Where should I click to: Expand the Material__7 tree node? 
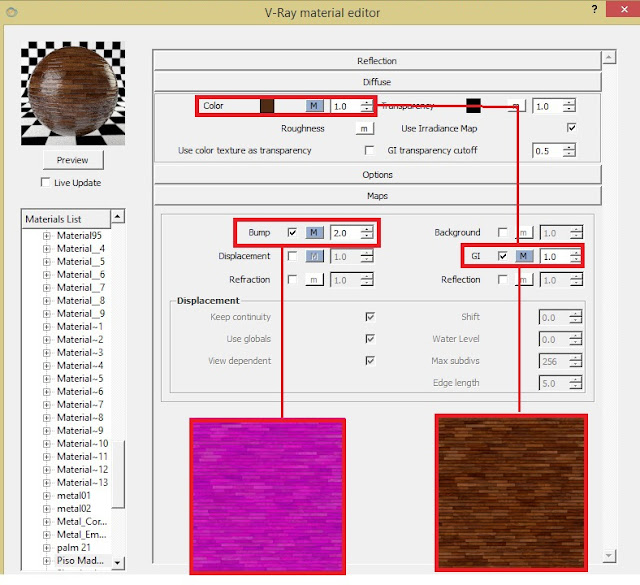(x=47, y=288)
